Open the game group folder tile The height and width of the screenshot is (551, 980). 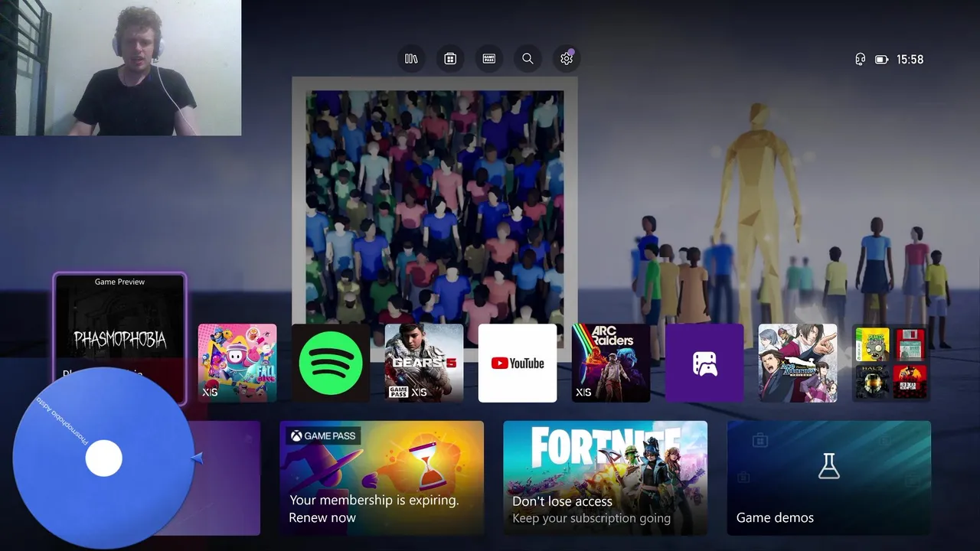click(891, 363)
